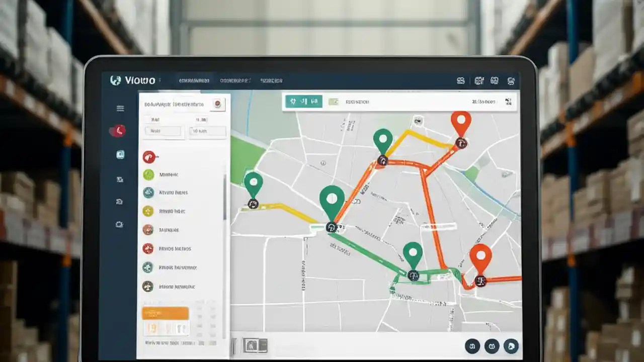Image resolution: width=644 pixels, height=362 pixels.
Task: Open the hamburger menu in the dark sidebar
Action: 120,108
